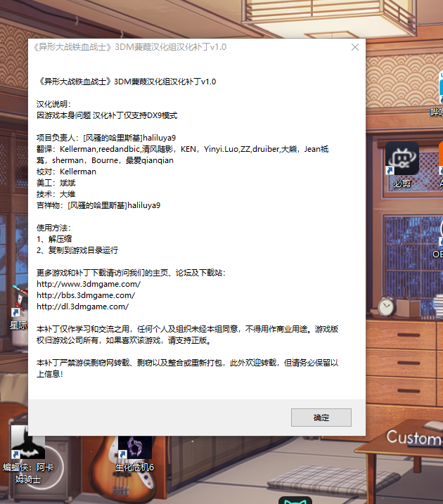Click the 更多游戏和补丁下载 line
The image size is (443, 504).
point(131,273)
